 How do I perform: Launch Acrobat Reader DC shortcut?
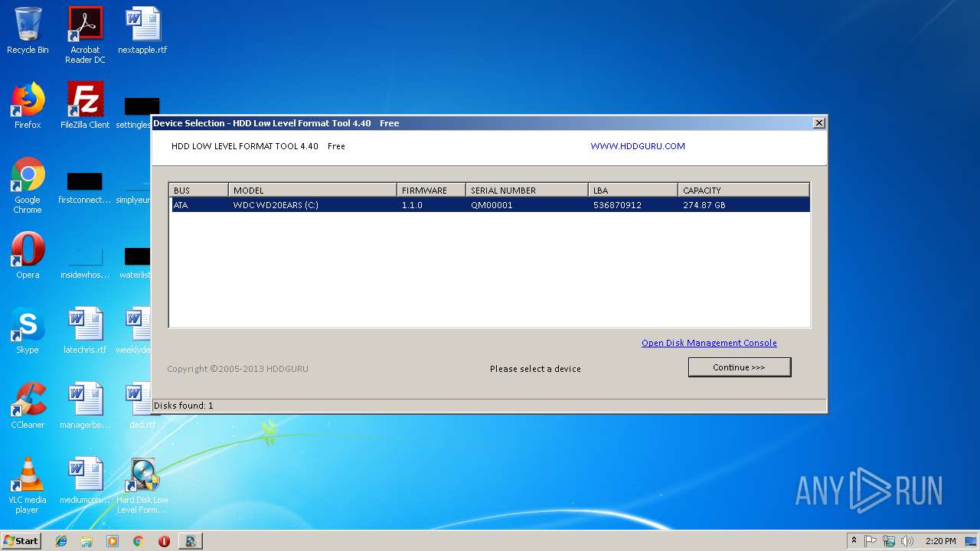click(85, 34)
